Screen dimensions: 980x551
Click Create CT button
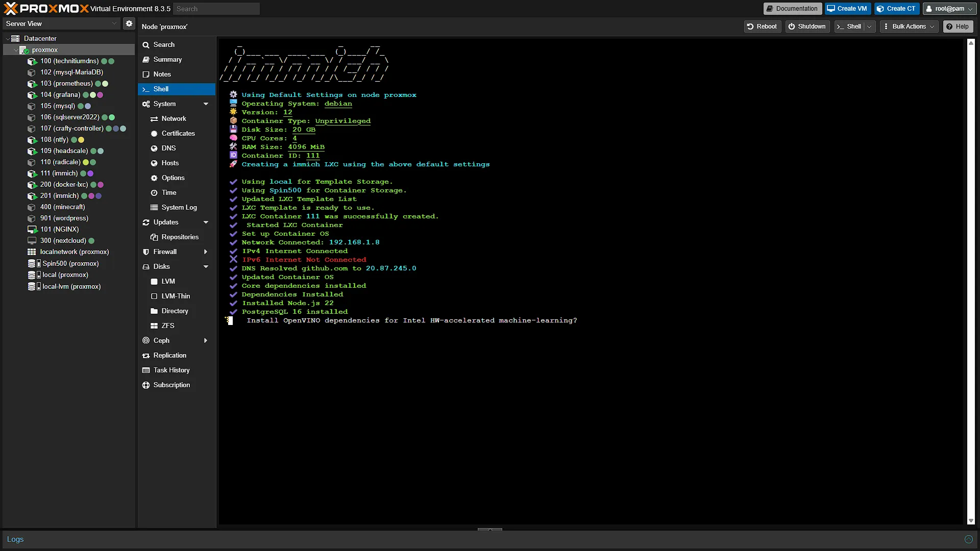pos(897,9)
